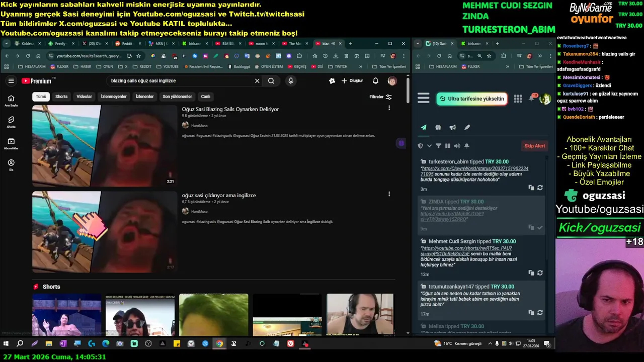Select the Videolar filter chip
The height and width of the screenshot is (362, 644).
pyautogui.click(x=84, y=97)
